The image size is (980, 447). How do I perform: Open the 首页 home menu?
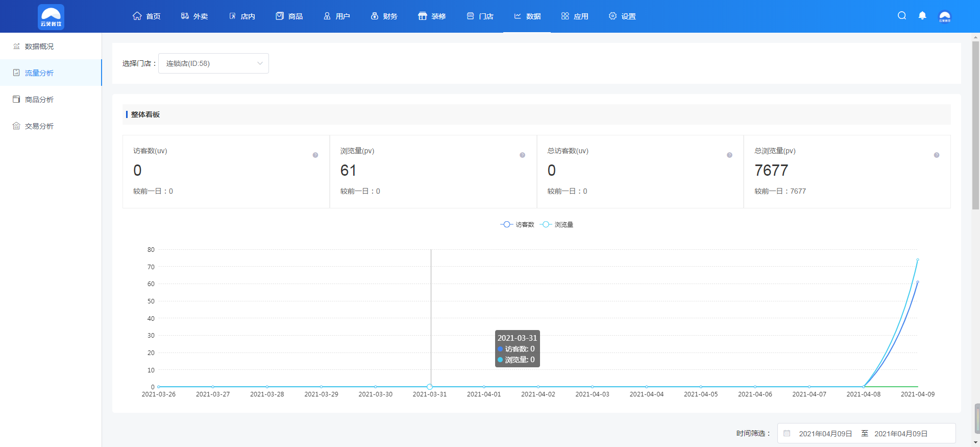tap(146, 16)
